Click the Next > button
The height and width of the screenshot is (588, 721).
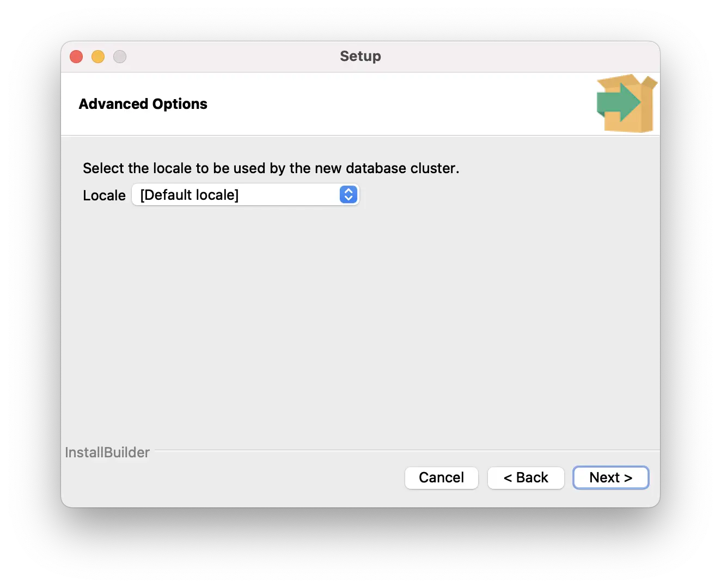pyautogui.click(x=610, y=477)
